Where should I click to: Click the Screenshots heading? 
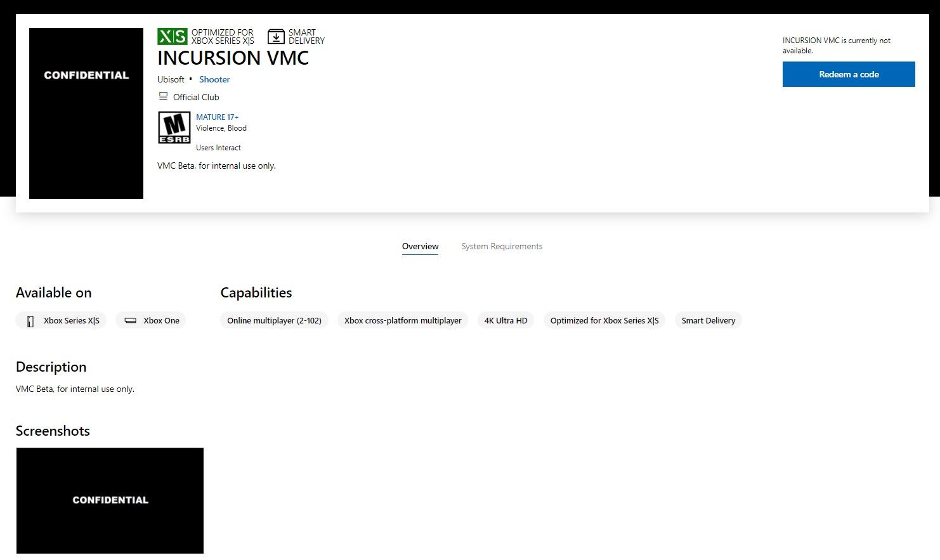(53, 431)
